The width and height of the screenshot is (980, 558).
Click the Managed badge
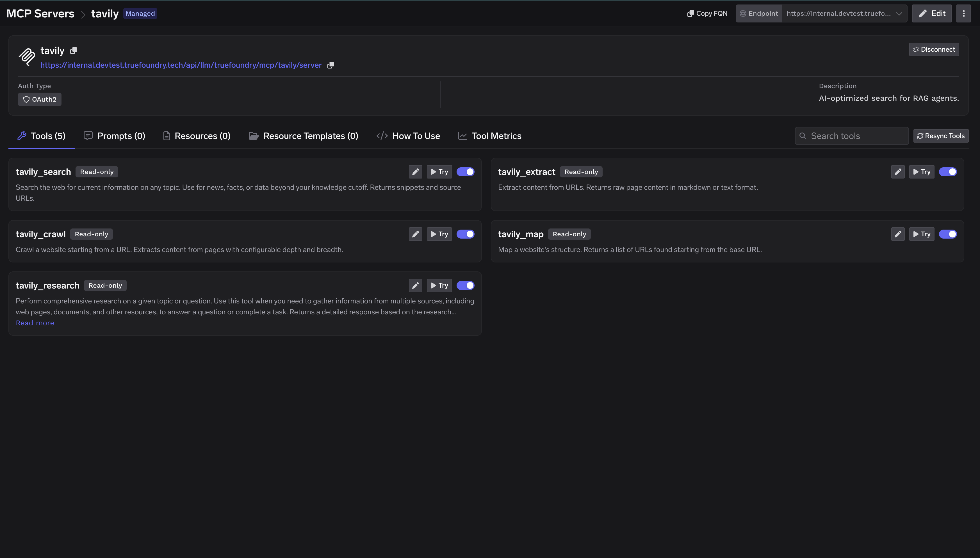pos(140,13)
